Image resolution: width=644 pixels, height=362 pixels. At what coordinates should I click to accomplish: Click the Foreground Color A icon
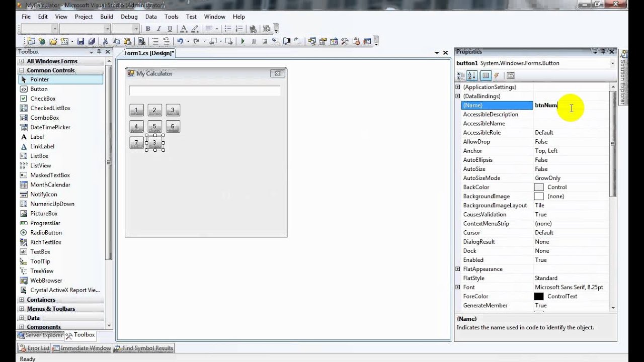[184, 29]
